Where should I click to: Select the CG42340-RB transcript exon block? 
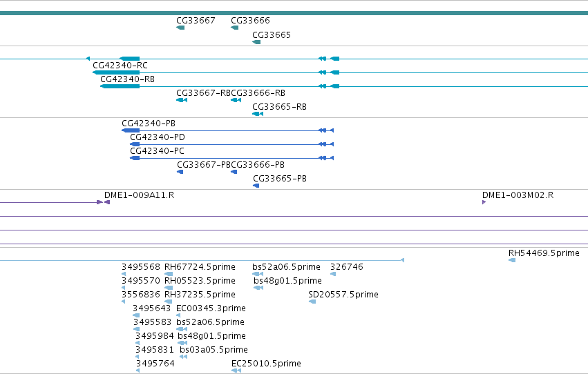120,86
